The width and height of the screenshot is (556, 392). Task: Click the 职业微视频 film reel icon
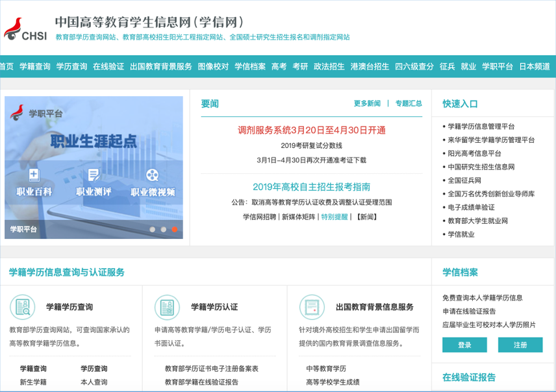coord(152,175)
